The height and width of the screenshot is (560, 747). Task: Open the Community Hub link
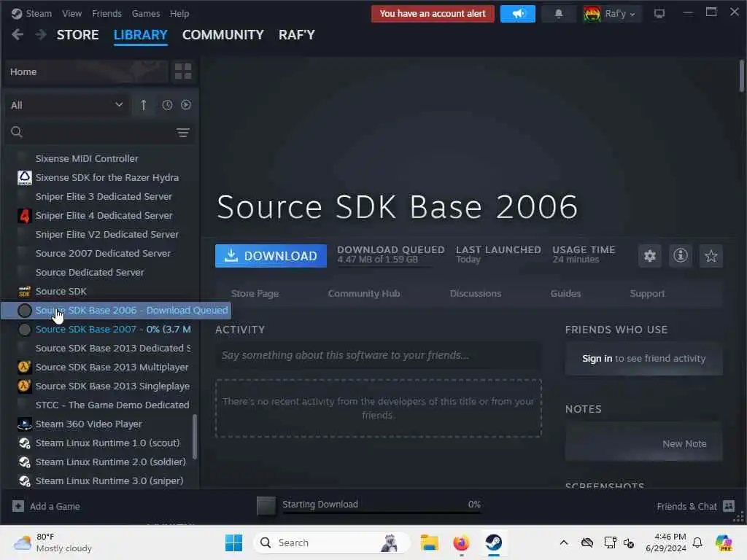pyautogui.click(x=364, y=294)
